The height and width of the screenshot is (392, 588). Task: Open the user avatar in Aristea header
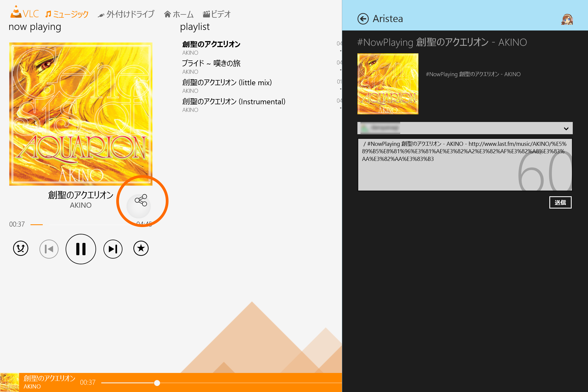[x=568, y=19]
